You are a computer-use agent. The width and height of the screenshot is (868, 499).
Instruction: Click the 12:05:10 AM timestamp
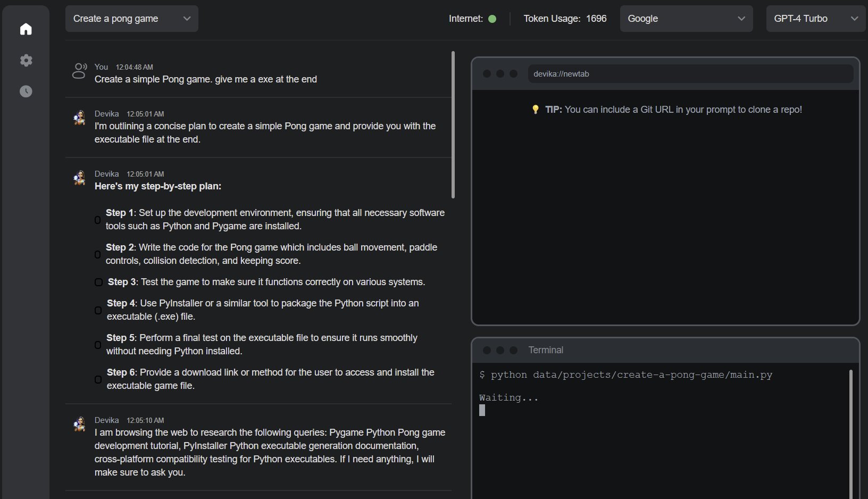coord(145,420)
